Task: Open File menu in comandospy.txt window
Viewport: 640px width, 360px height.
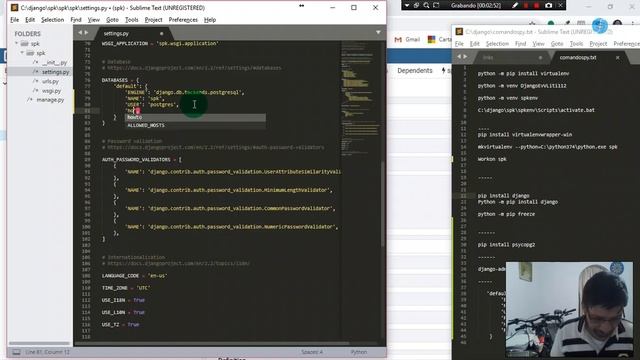Action: [x=459, y=44]
